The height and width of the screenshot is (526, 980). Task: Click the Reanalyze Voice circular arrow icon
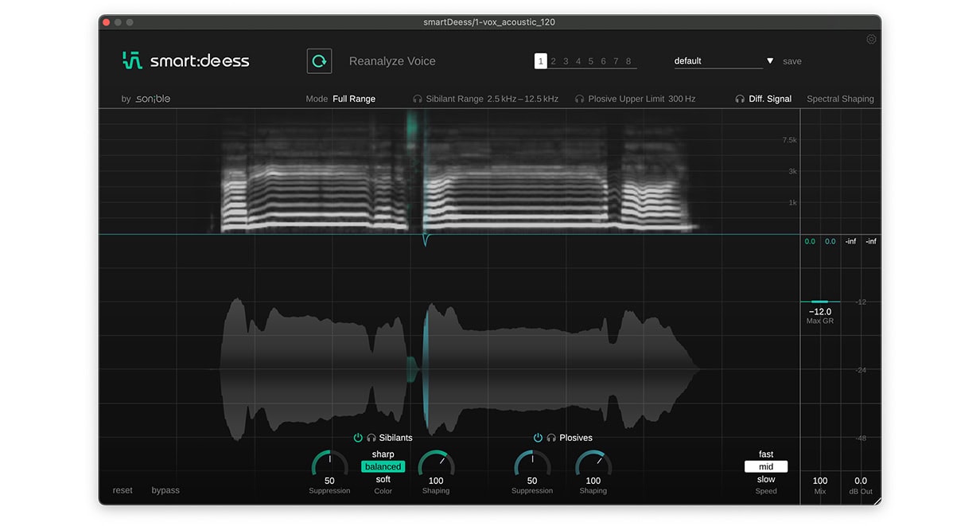(319, 61)
